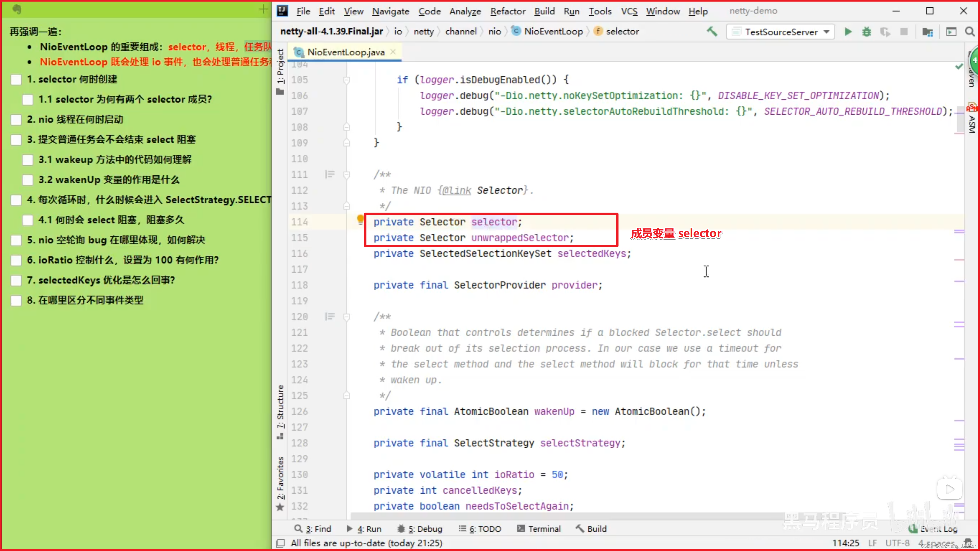Click the UTF-8 encoding indicator
The width and height of the screenshot is (980, 551).
pyautogui.click(x=897, y=543)
